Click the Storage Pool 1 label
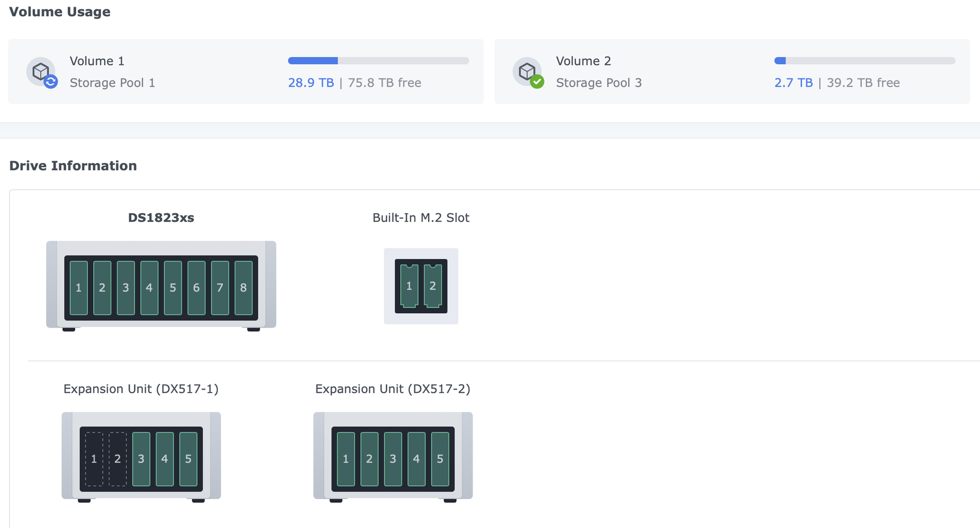This screenshot has height=528, width=980. 112,83
